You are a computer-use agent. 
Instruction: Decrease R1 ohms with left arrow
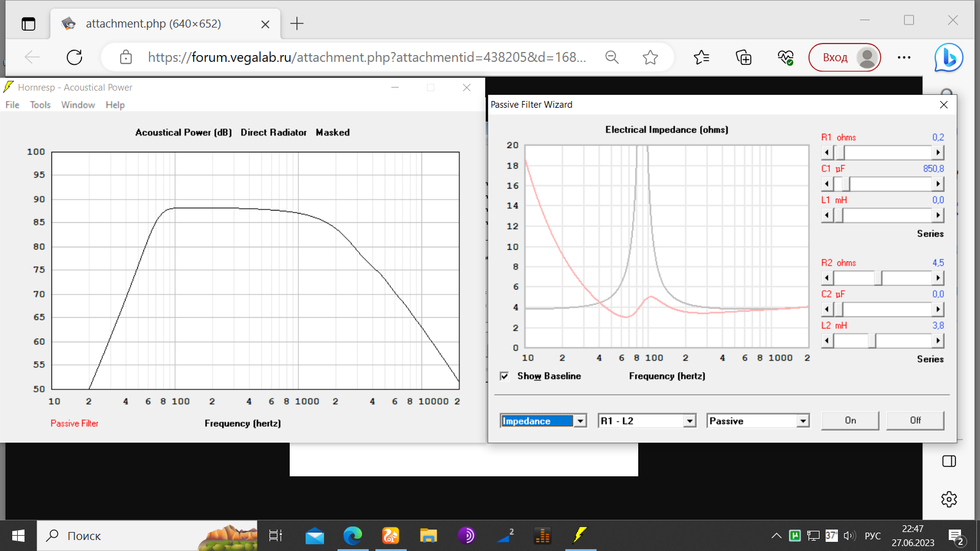[x=827, y=152]
